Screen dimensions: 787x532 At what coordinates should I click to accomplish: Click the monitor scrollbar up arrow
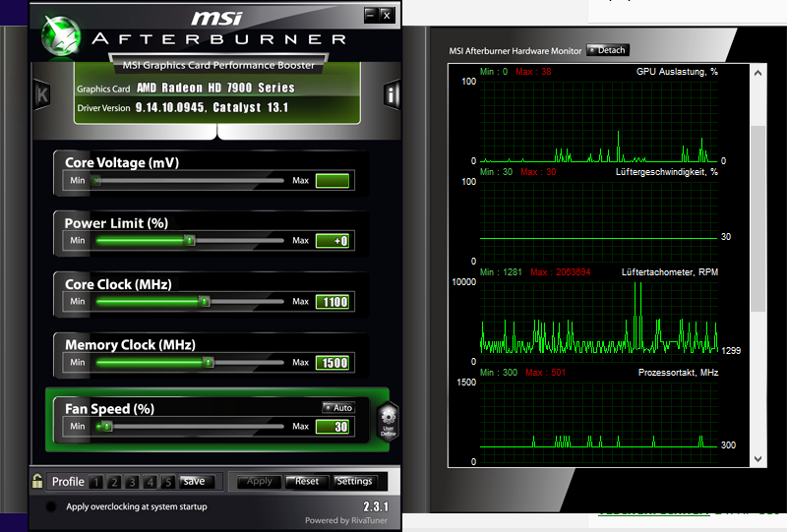point(757,73)
